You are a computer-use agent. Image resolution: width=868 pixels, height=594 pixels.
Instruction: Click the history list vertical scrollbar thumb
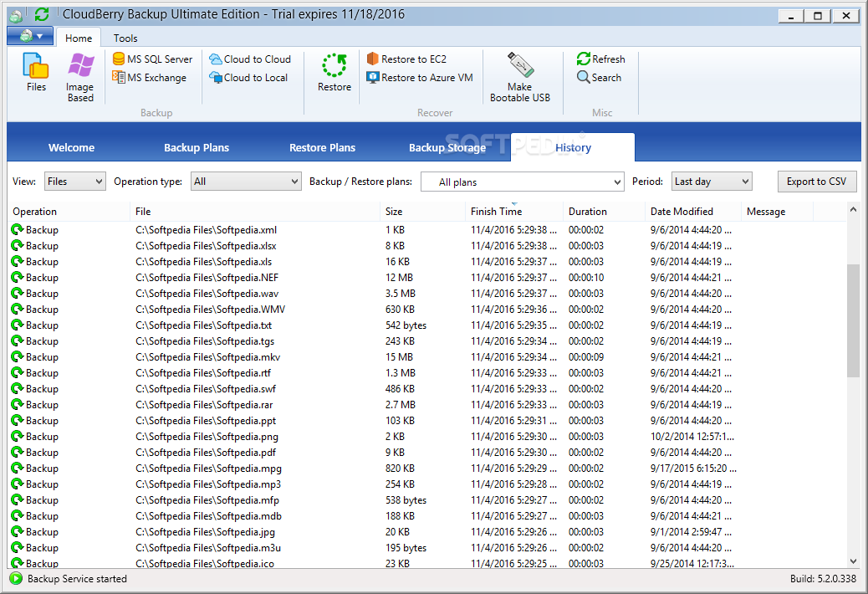[x=853, y=321]
